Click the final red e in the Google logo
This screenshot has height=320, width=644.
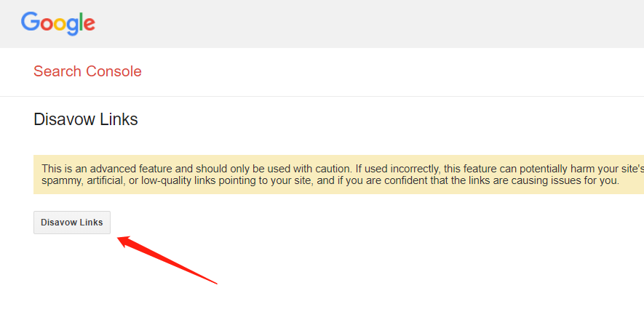click(x=88, y=25)
